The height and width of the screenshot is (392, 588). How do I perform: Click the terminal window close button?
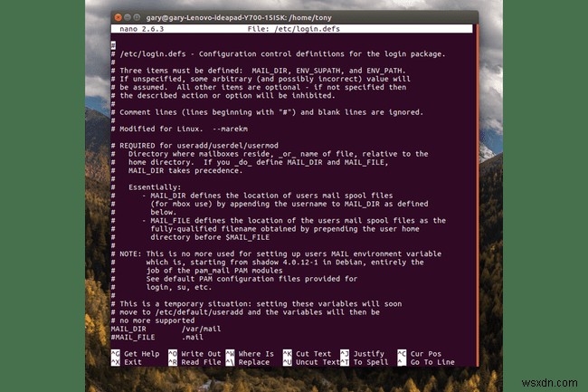(119, 17)
